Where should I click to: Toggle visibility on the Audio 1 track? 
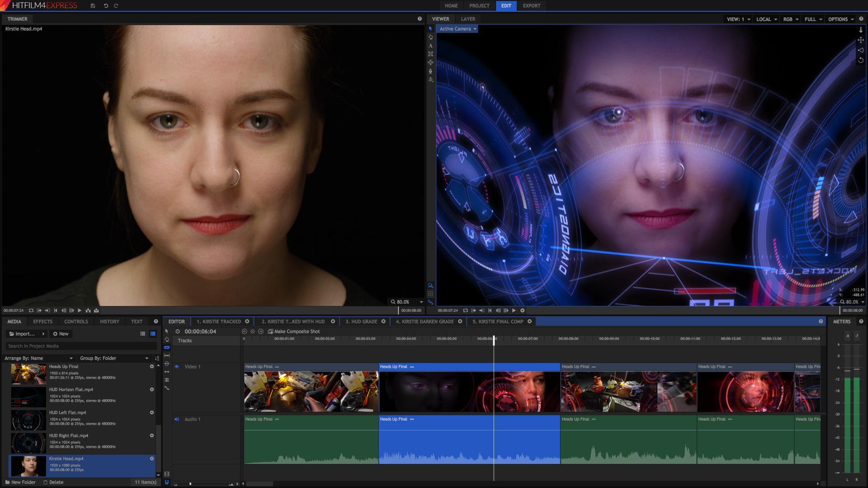click(176, 419)
